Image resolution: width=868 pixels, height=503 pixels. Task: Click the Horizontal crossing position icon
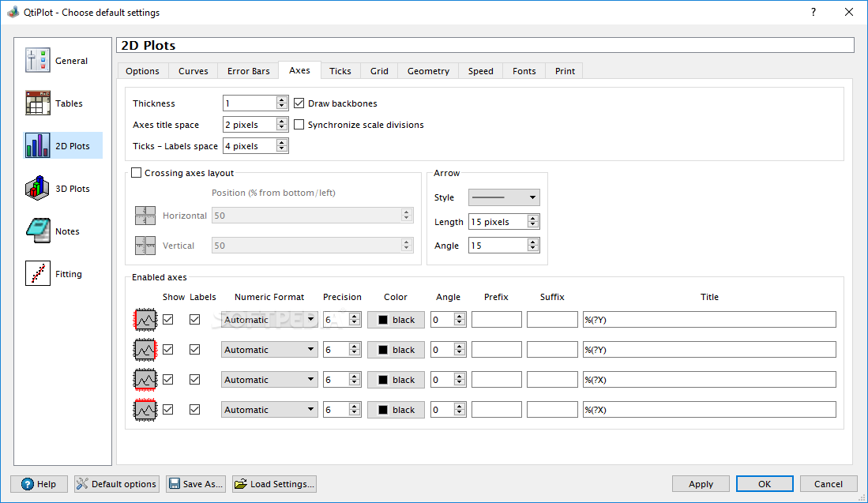[145, 216]
